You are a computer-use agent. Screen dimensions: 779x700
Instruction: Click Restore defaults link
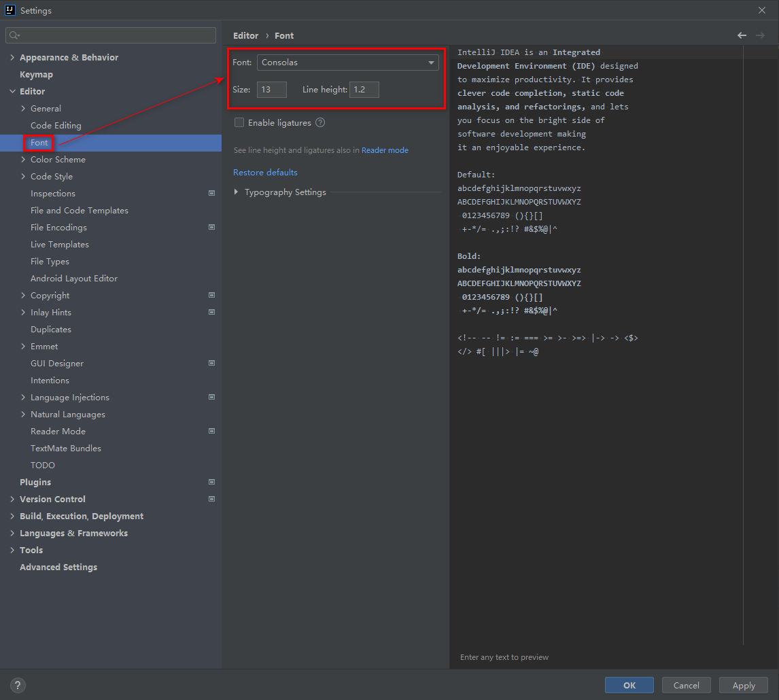click(x=265, y=173)
